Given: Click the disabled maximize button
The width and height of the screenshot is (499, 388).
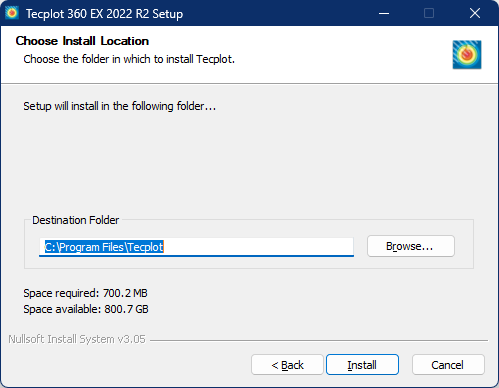Looking at the screenshot, I should [429, 13].
